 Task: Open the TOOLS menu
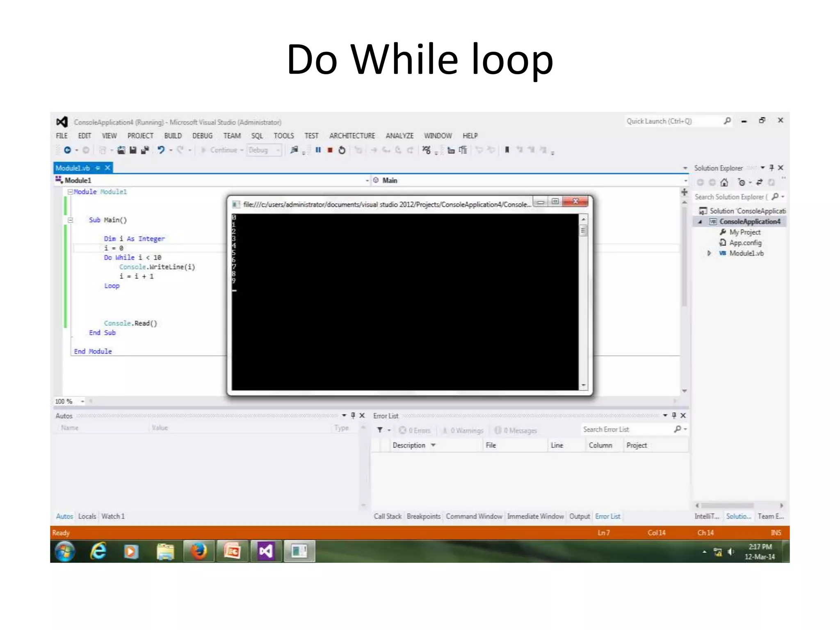[284, 136]
